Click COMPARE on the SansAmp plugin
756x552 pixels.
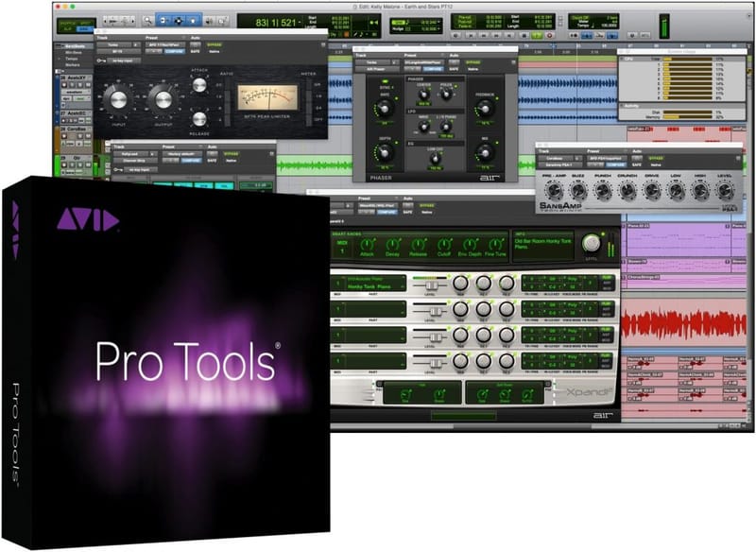(614, 164)
